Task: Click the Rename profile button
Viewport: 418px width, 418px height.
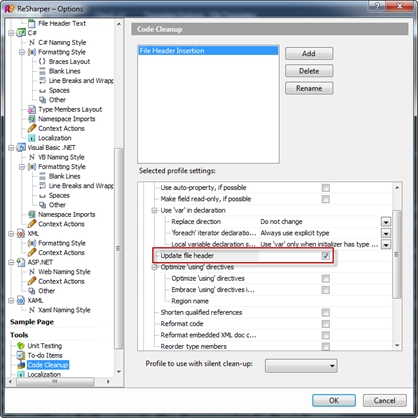Action: (309, 88)
